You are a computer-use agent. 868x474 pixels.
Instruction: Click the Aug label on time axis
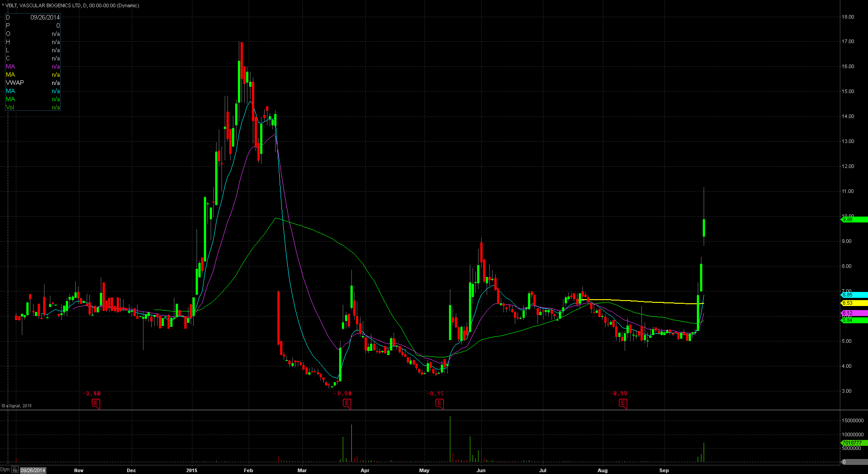(602, 470)
